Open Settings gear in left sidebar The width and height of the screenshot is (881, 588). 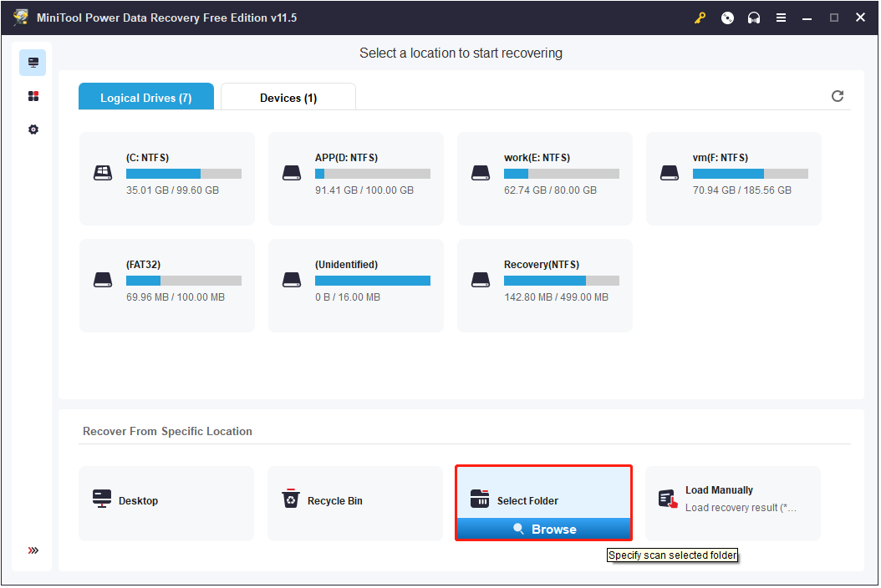coord(33,129)
